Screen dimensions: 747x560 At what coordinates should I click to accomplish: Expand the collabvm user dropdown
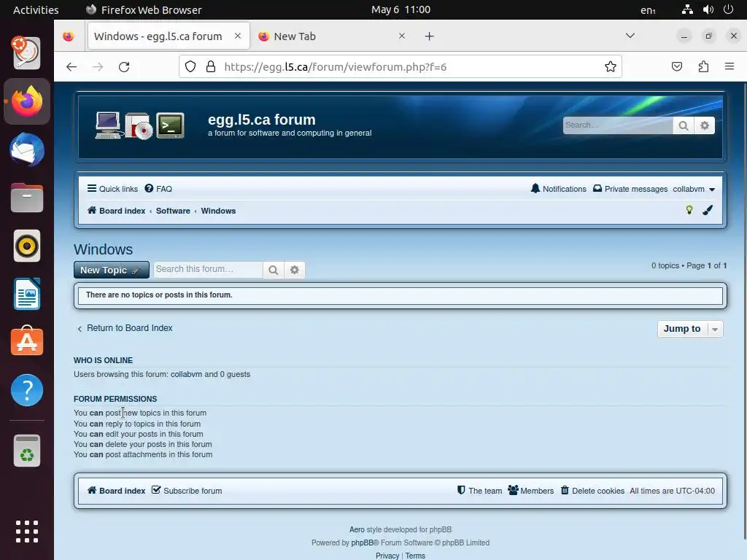point(694,189)
